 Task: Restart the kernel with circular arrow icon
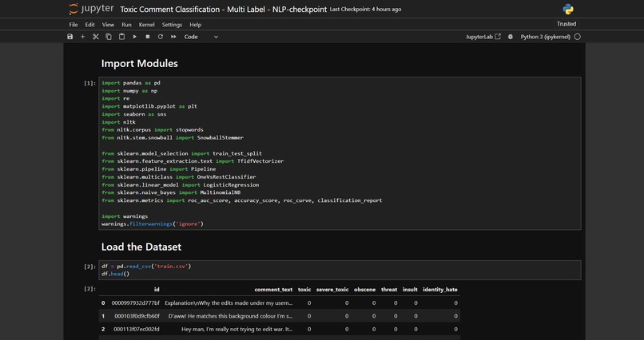point(160,37)
